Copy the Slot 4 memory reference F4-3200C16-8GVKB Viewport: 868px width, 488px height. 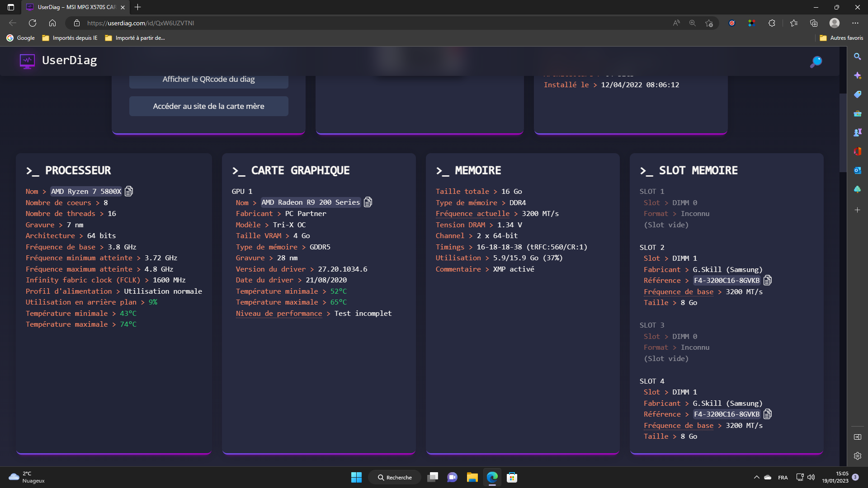pos(768,414)
